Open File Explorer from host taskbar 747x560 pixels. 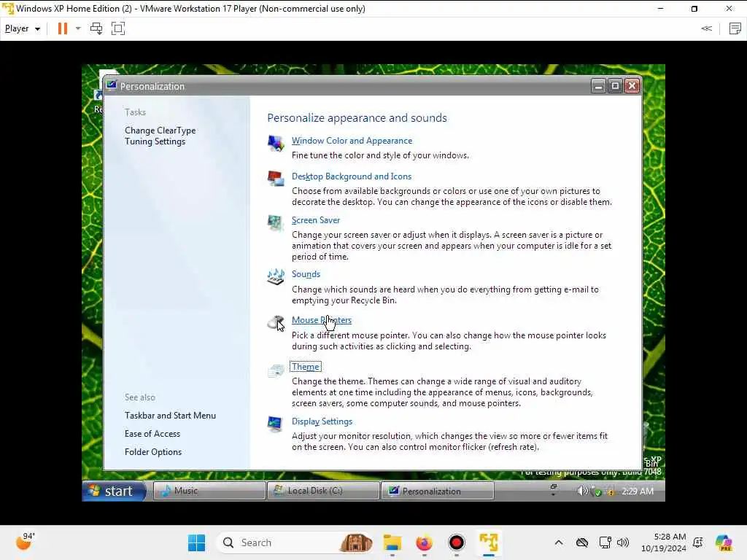[x=392, y=542]
